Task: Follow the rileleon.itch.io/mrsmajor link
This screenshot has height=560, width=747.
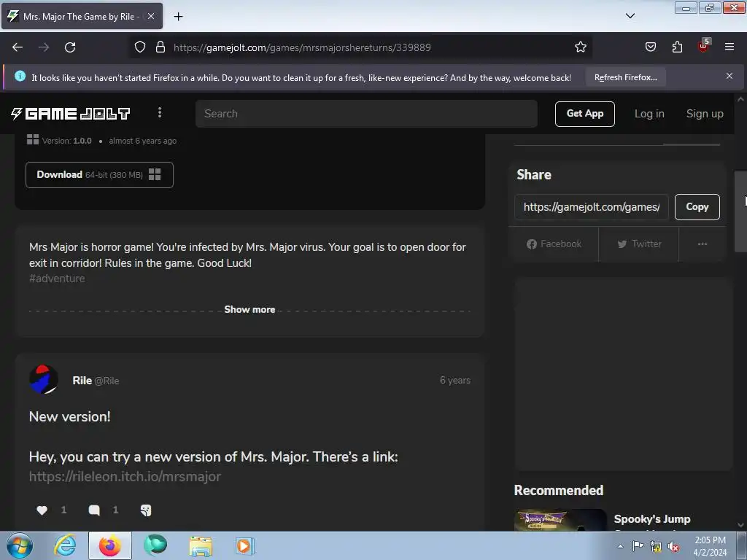Action: (125, 477)
